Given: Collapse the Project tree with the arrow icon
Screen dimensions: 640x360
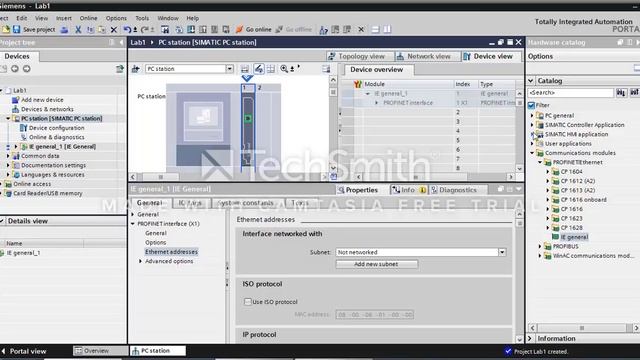Looking at the screenshot, I should pyautogui.click(x=121, y=42).
